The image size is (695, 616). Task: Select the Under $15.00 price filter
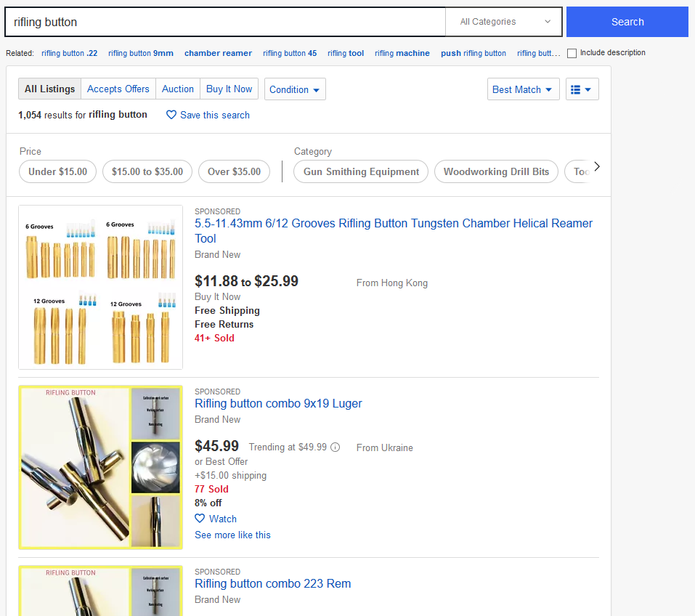(x=58, y=171)
